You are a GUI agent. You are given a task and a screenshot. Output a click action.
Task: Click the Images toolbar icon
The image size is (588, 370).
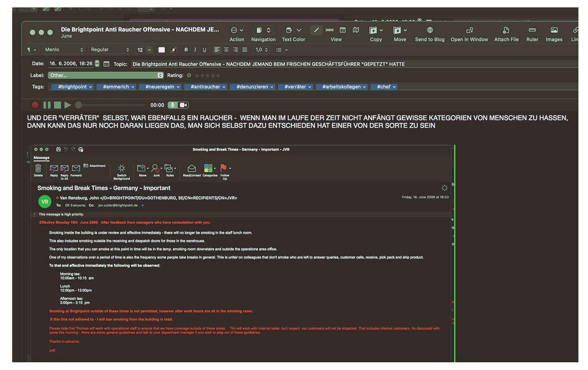click(x=554, y=30)
